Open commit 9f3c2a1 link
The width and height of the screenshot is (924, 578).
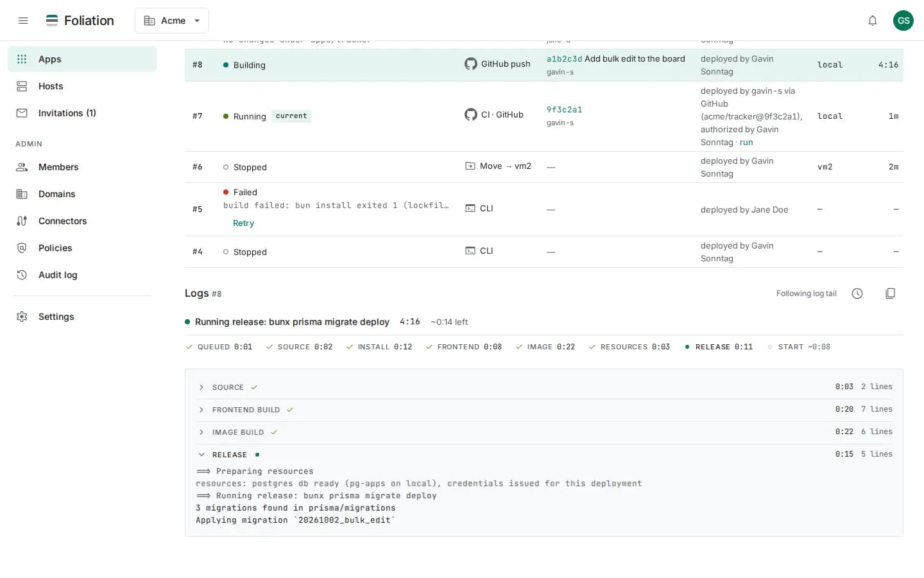click(x=564, y=110)
